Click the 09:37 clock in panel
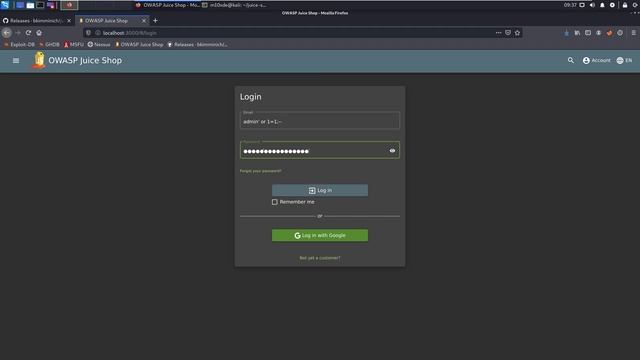 [x=570, y=5]
